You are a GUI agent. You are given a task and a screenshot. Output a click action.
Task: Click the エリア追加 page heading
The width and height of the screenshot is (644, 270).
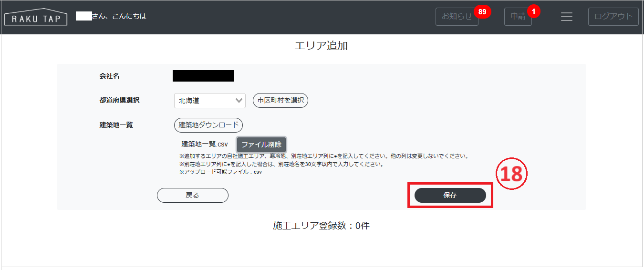(321, 46)
